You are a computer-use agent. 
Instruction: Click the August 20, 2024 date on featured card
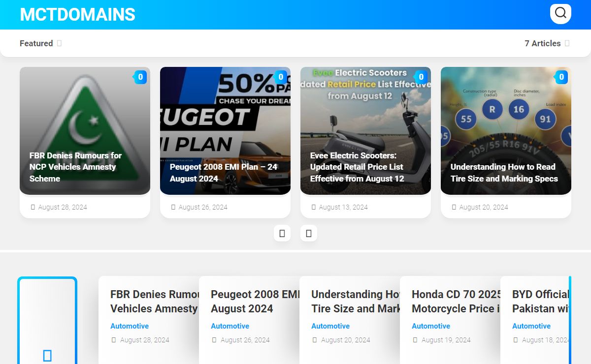484,207
